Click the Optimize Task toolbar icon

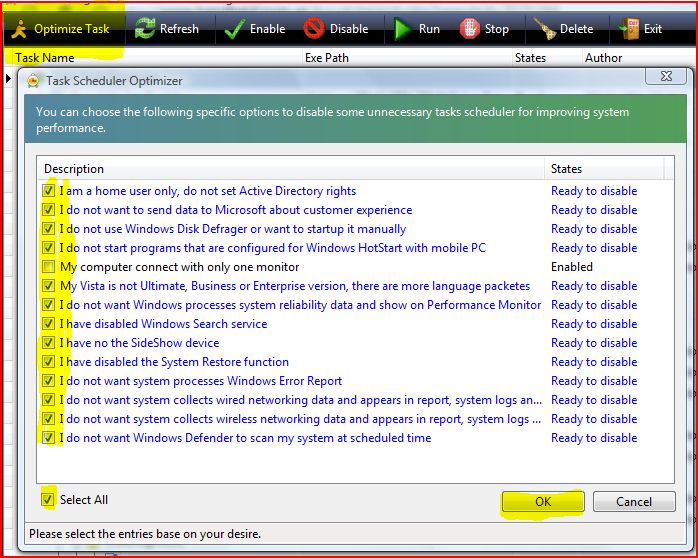tap(19, 29)
